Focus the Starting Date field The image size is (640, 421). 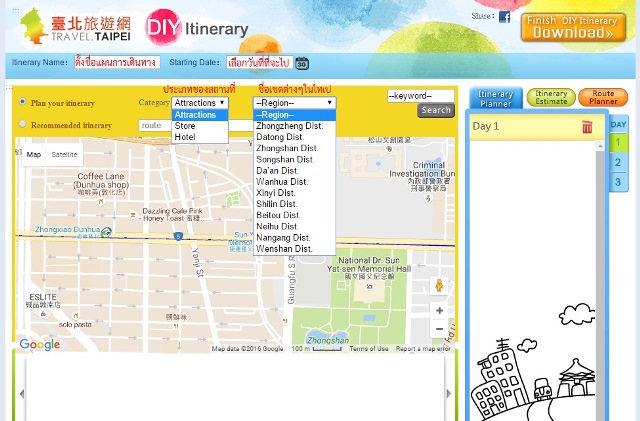click(260, 62)
